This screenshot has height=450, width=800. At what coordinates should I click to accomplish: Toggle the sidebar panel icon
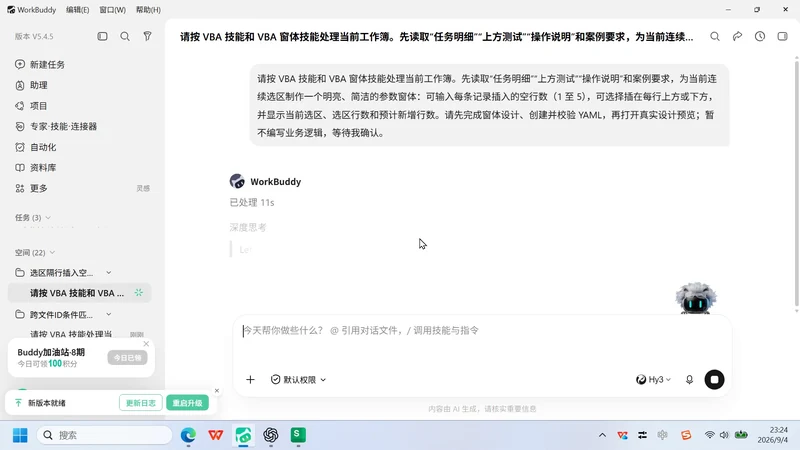(103, 36)
